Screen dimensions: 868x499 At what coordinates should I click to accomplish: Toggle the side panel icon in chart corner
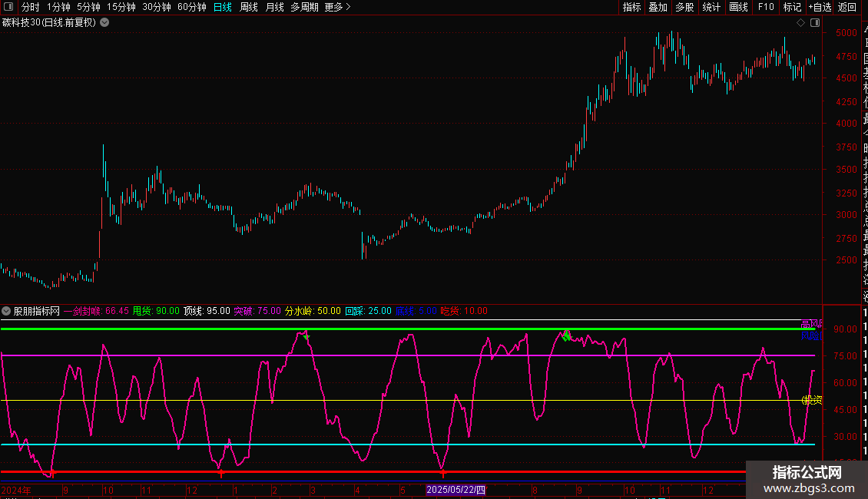click(815, 23)
